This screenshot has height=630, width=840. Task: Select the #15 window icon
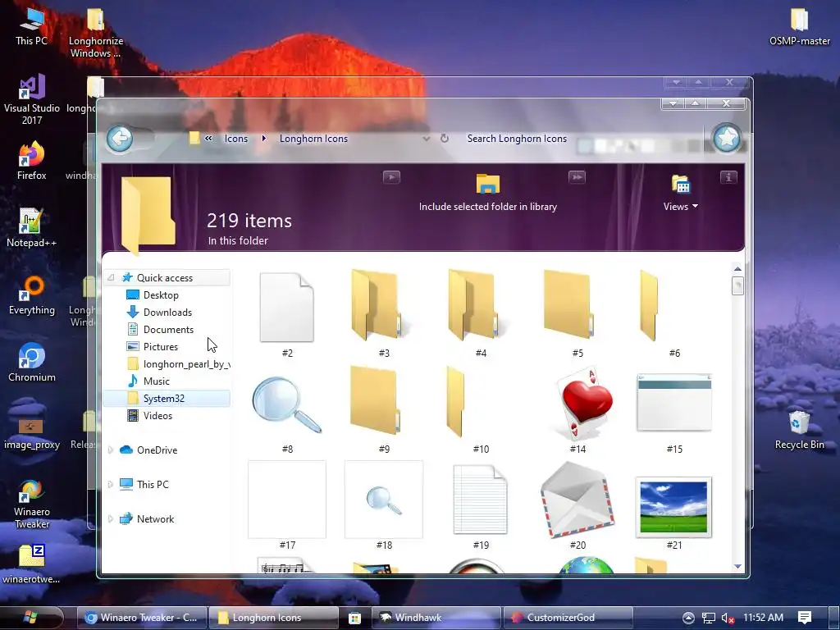click(x=674, y=403)
